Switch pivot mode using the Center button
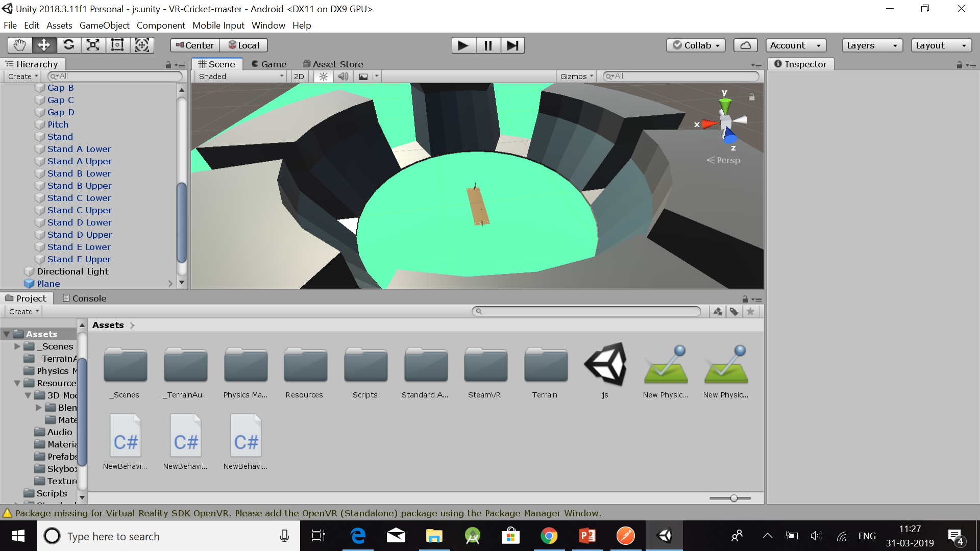 pyautogui.click(x=194, y=45)
